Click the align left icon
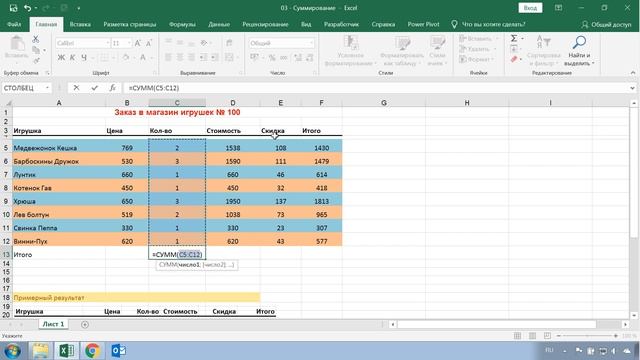Screen dimensions: 640x360 tap(168, 58)
